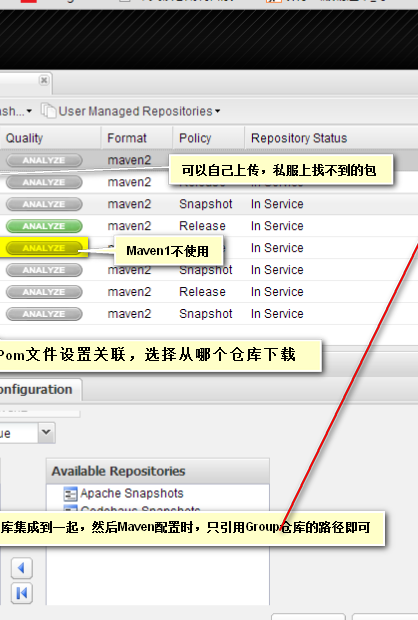Click the last row's ANALYZE button
The width and height of the screenshot is (418, 620).
[x=44, y=314]
